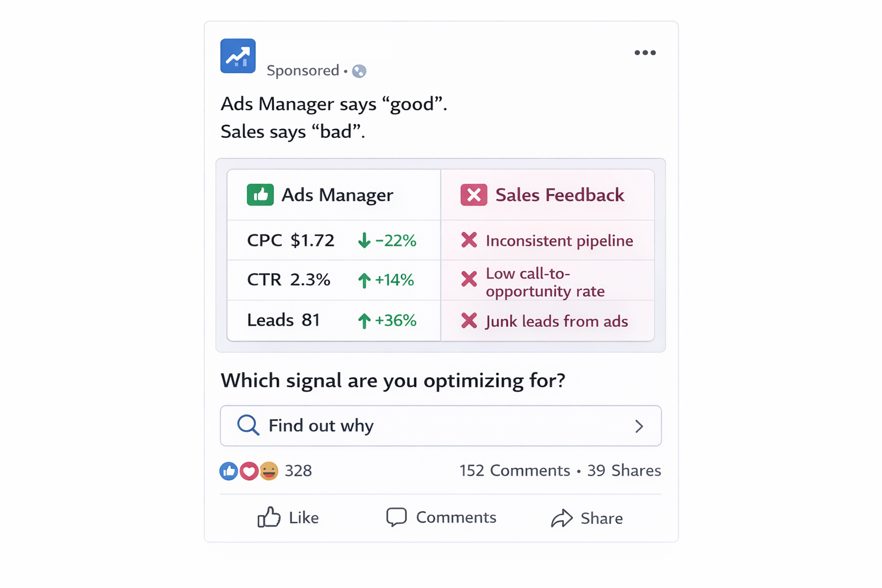The image size is (882, 588).
Task: Click the X next to Junk leads from ads
Action: (469, 321)
